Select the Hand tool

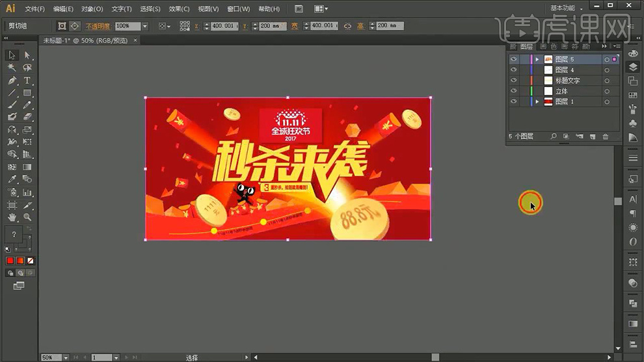[12, 216]
